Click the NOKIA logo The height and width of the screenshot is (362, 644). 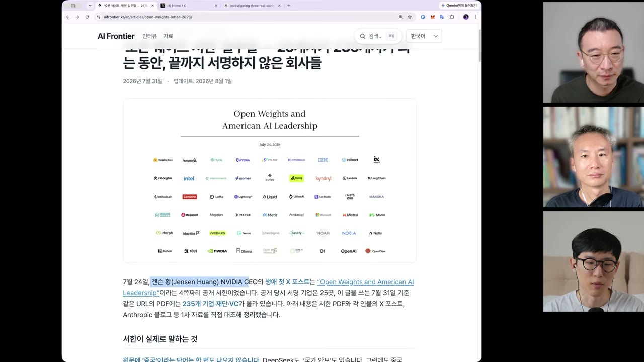tap(349, 233)
